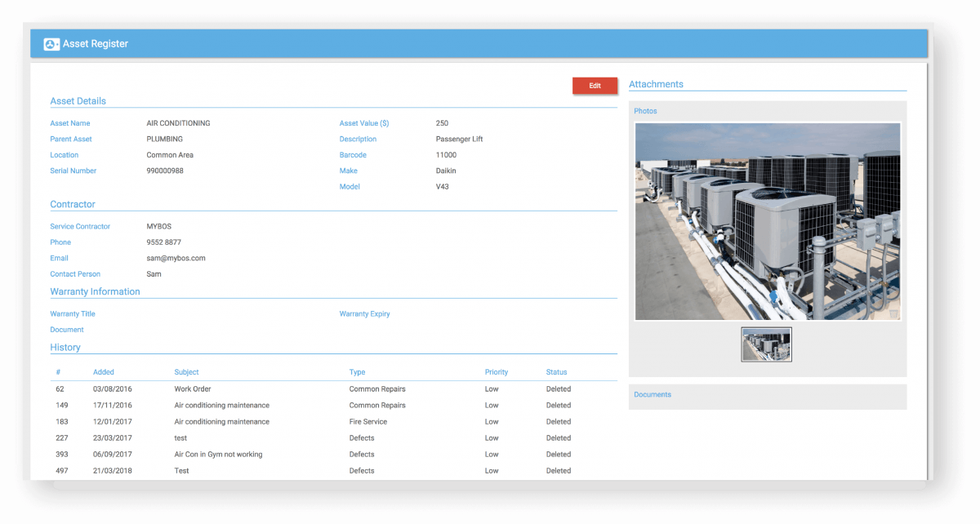Screen dimensions: 980x524
Task: Click the Contractor heading
Action: [73, 204]
